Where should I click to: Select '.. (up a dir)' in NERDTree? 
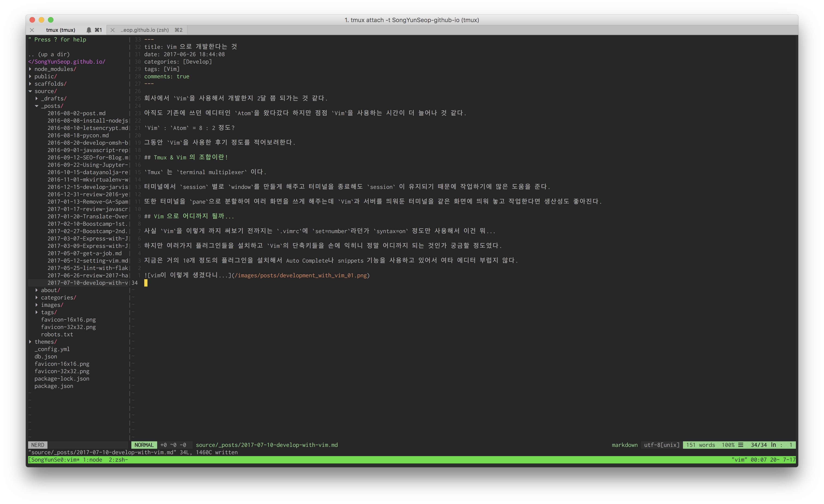click(x=49, y=54)
